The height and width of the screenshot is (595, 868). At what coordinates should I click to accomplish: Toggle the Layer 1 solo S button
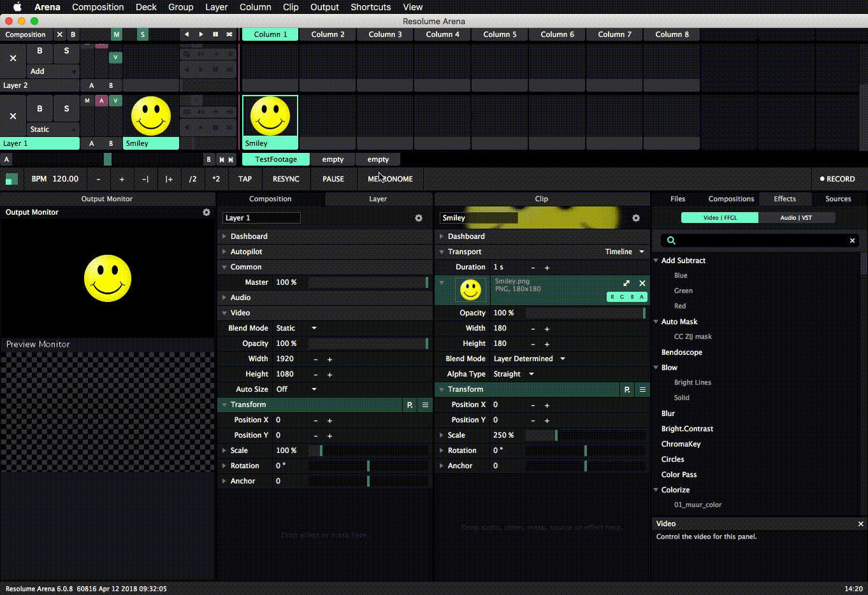[66, 108]
